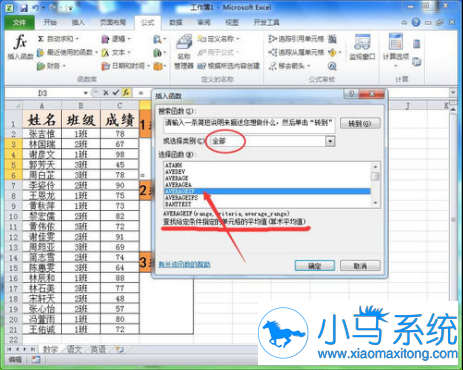Click the 确定 button
The height and width of the screenshot is (370, 463).
click(x=315, y=266)
